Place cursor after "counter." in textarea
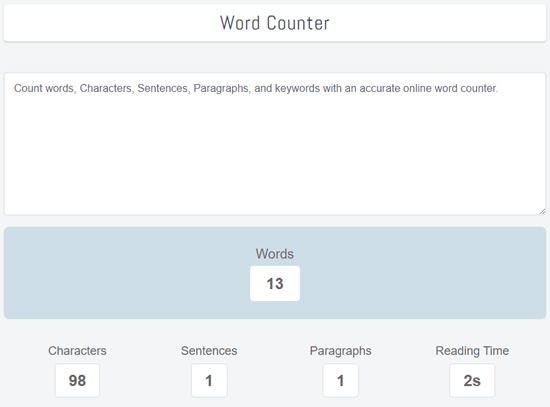550x407 pixels. tap(498, 88)
